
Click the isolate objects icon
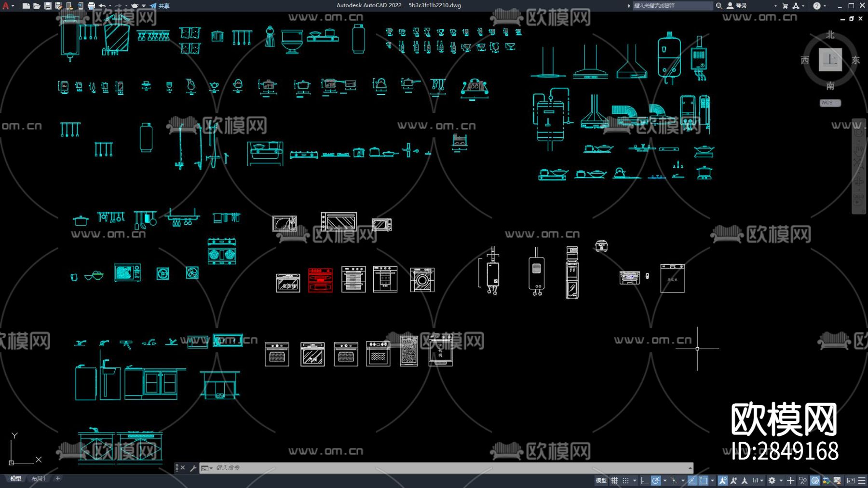tap(803, 481)
